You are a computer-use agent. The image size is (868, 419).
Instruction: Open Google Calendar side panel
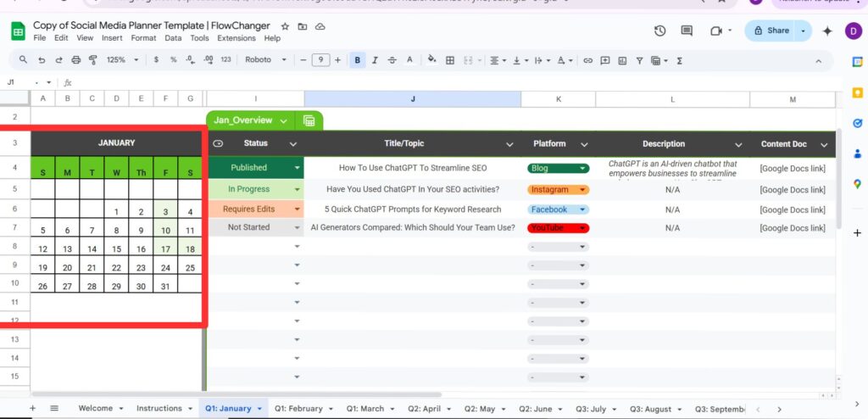(858, 62)
